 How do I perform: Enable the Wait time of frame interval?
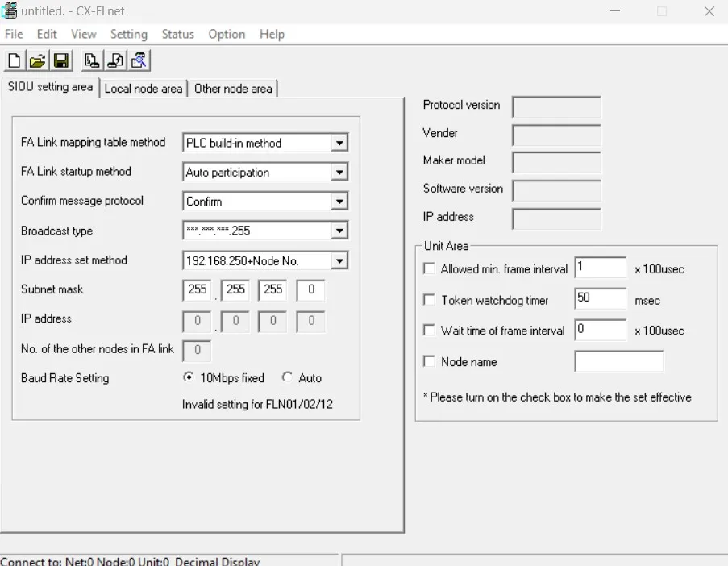coord(429,330)
